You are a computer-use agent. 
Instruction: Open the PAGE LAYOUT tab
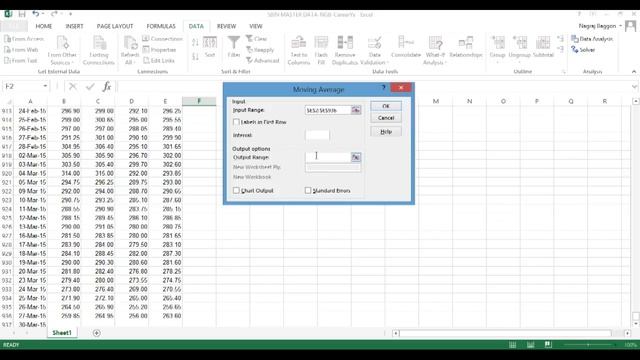tap(115, 26)
